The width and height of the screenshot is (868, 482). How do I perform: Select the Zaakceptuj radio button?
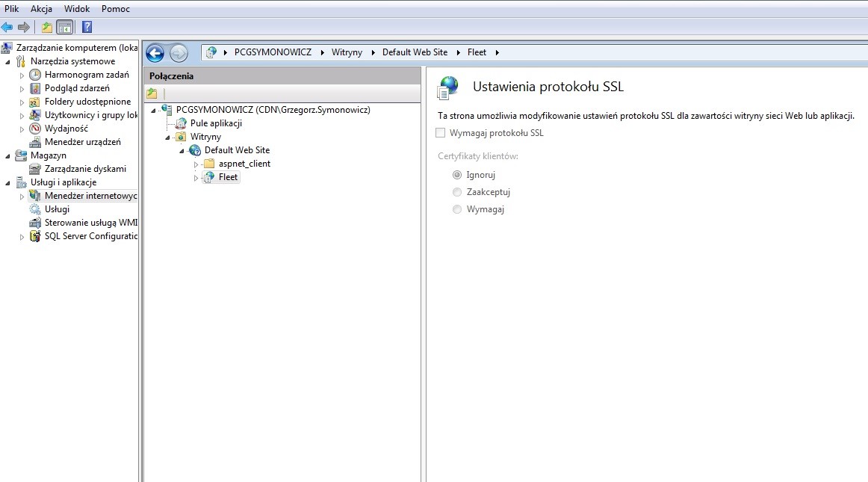tap(456, 192)
